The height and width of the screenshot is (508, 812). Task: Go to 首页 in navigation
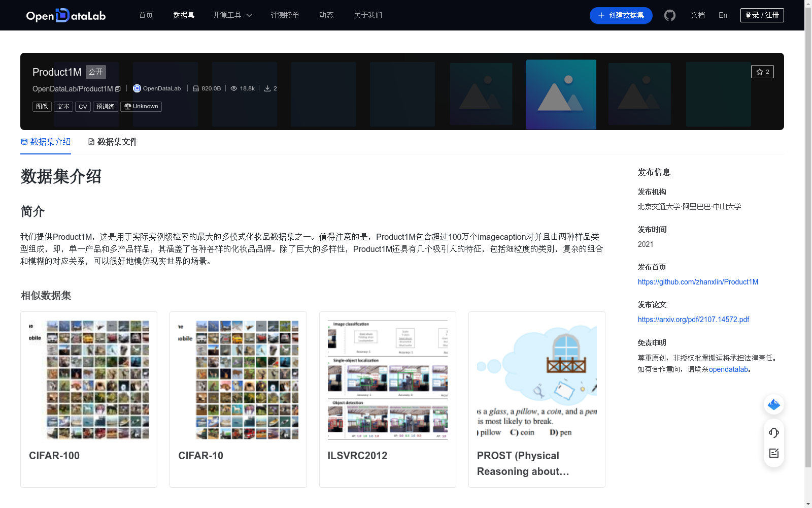pyautogui.click(x=146, y=15)
